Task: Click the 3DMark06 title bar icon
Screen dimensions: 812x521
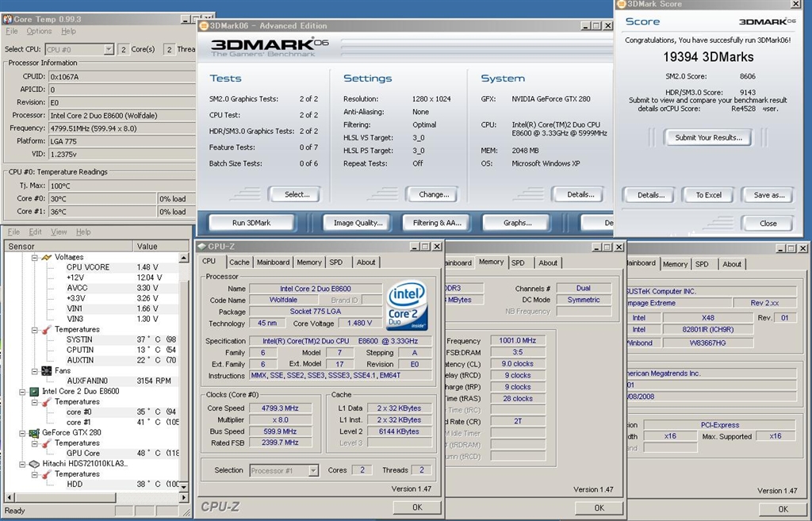Action: (204, 25)
